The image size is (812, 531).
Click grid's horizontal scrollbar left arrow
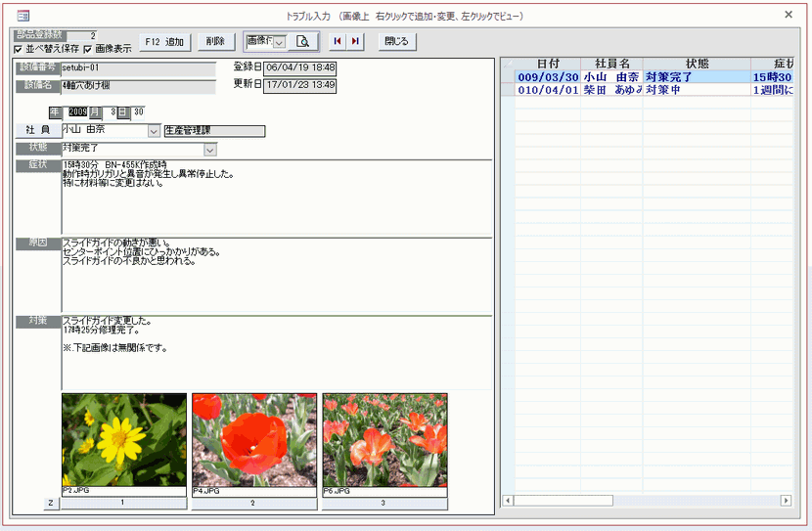tap(508, 501)
